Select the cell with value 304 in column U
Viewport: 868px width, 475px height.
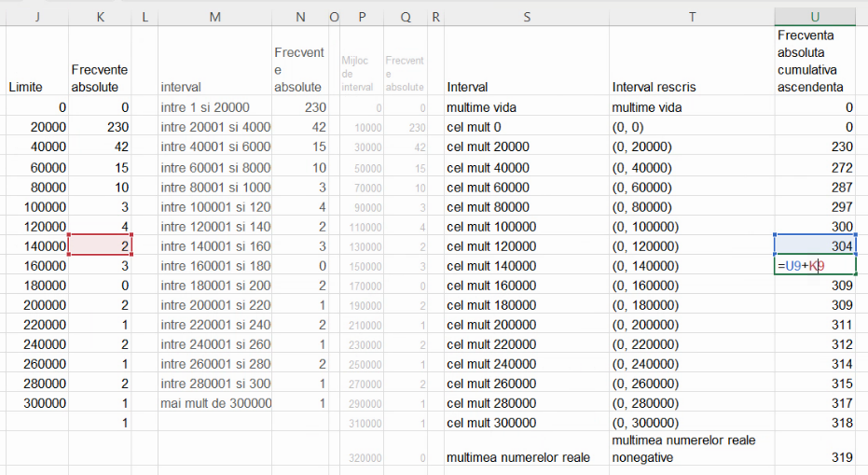click(815, 246)
